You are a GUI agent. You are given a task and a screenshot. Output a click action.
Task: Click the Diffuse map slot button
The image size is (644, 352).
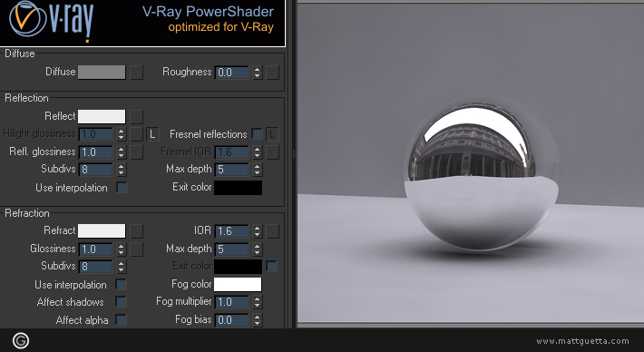[136, 73]
